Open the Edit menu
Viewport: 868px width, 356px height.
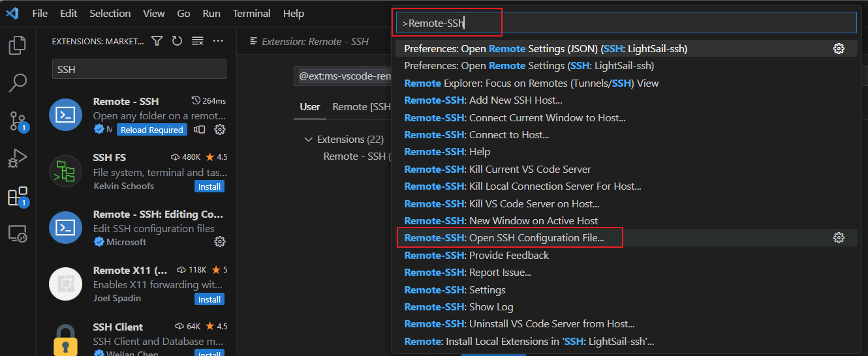[x=69, y=13]
